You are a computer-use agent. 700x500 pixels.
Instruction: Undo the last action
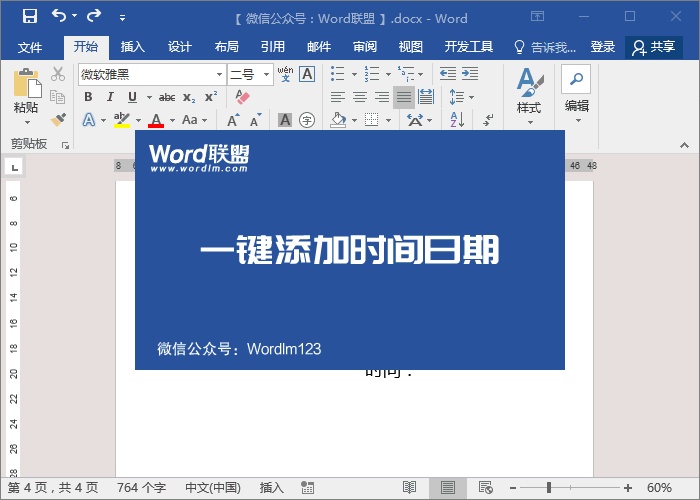(58, 16)
